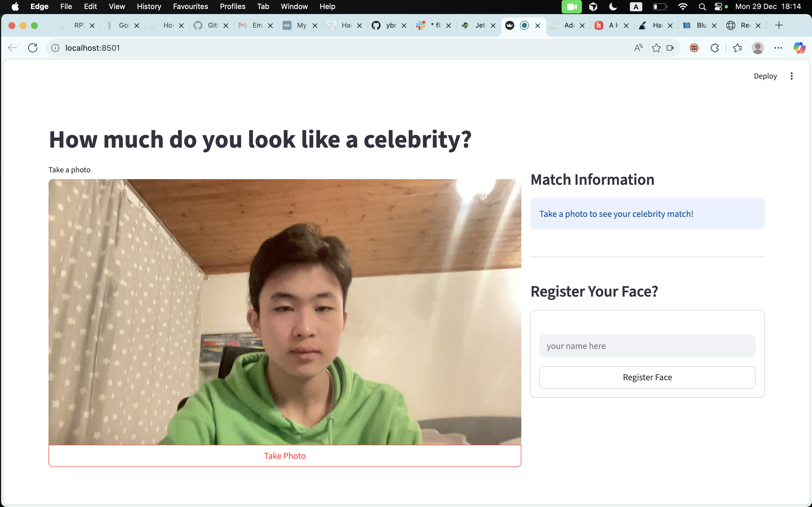Image resolution: width=812 pixels, height=507 pixels.
Task: Open the browser Extensions puzzle icon
Action: pyautogui.click(x=714, y=48)
